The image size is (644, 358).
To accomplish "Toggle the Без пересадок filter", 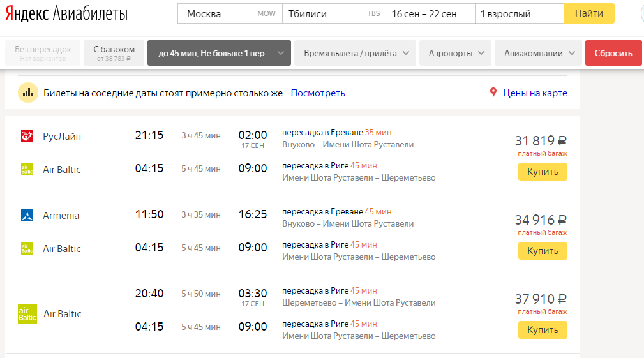I will tap(43, 53).
